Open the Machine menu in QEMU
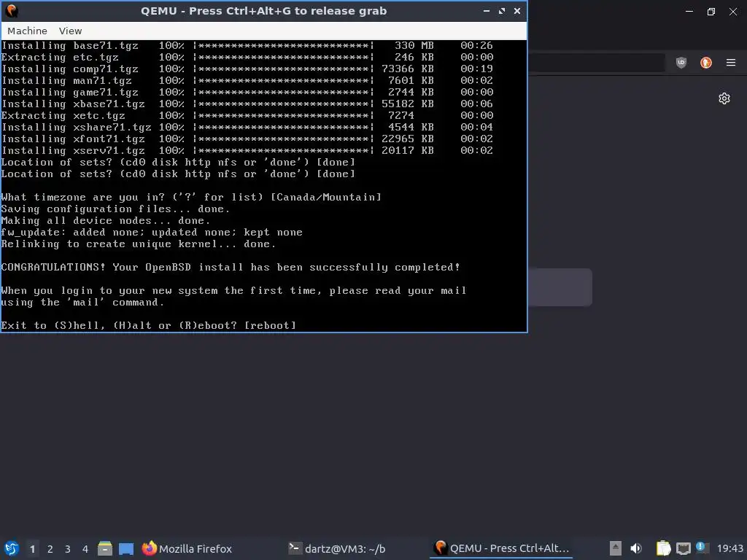The height and width of the screenshot is (560, 747). click(x=27, y=31)
